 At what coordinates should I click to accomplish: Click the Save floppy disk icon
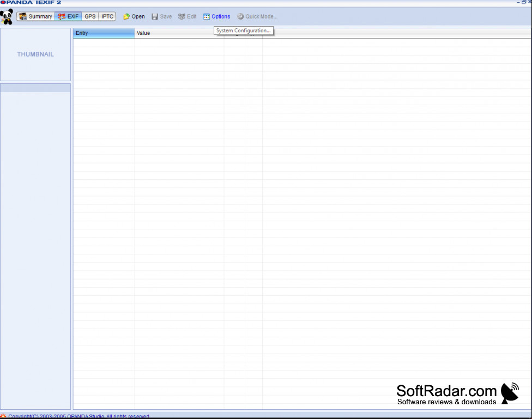pos(155,17)
